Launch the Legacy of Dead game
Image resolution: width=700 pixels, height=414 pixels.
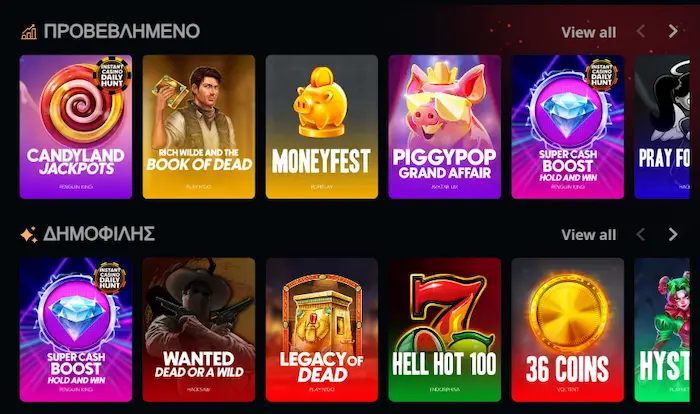tap(322, 330)
